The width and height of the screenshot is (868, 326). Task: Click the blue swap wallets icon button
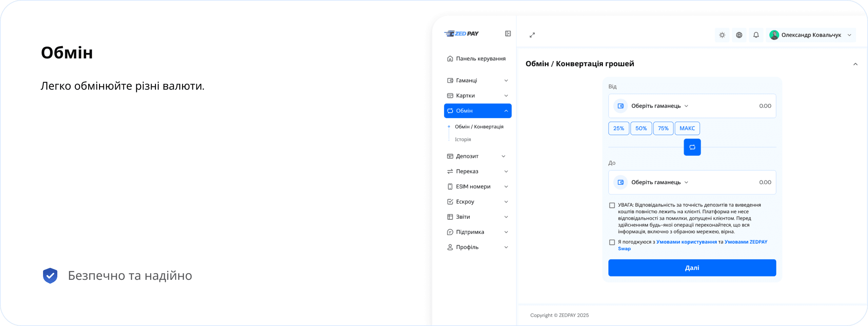tap(692, 147)
